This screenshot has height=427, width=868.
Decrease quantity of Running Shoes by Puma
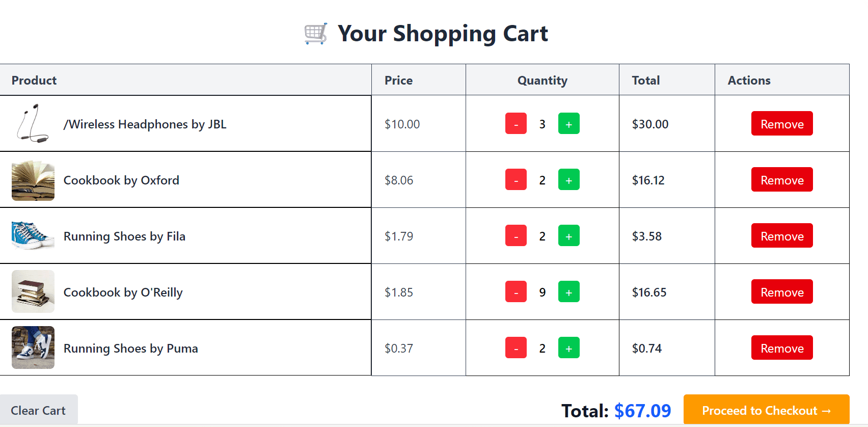click(x=516, y=348)
